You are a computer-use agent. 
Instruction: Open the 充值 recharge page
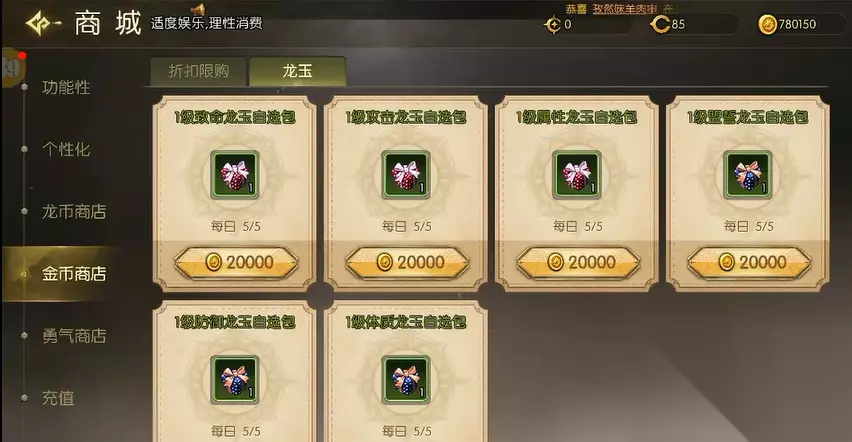[58, 398]
